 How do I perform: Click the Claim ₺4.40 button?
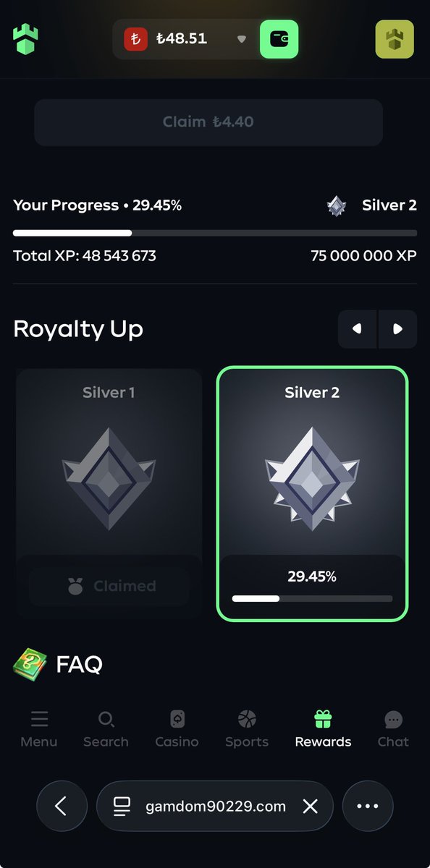coord(208,122)
